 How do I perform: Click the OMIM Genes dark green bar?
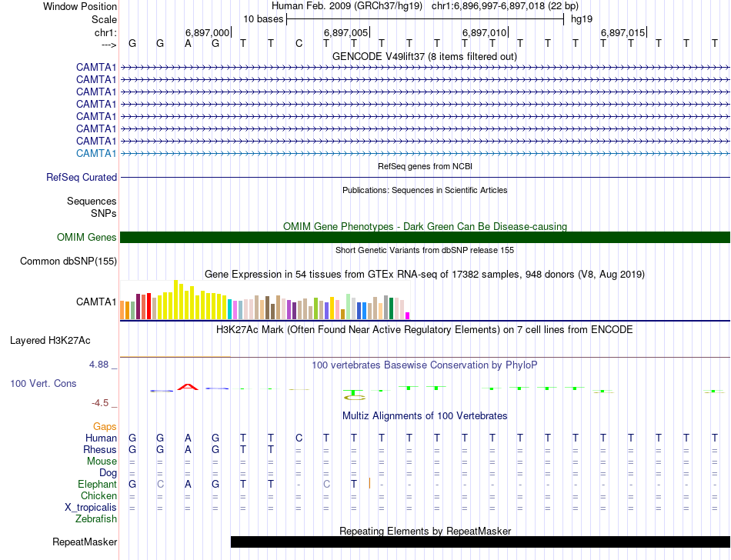click(425, 237)
